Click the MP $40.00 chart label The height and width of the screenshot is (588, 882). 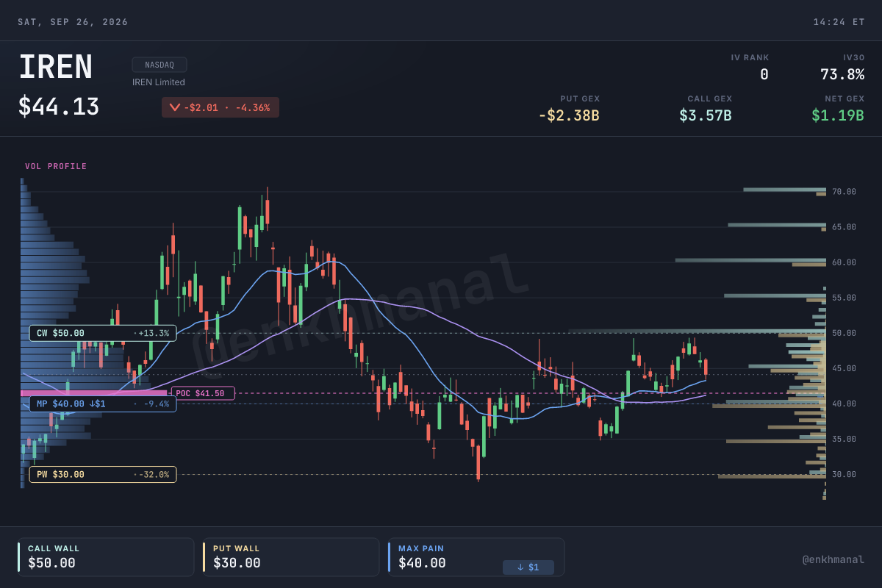coord(103,404)
